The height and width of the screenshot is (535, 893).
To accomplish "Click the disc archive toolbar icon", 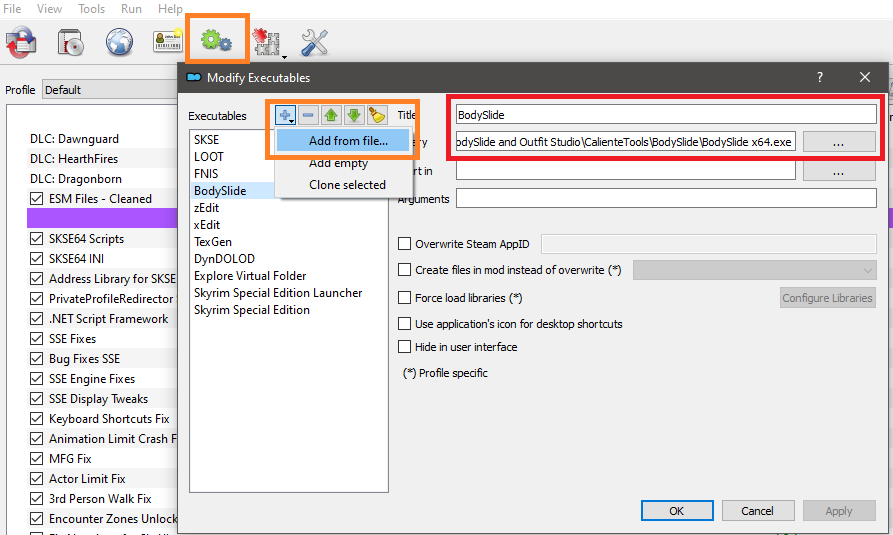I will click(x=71, y=42).
